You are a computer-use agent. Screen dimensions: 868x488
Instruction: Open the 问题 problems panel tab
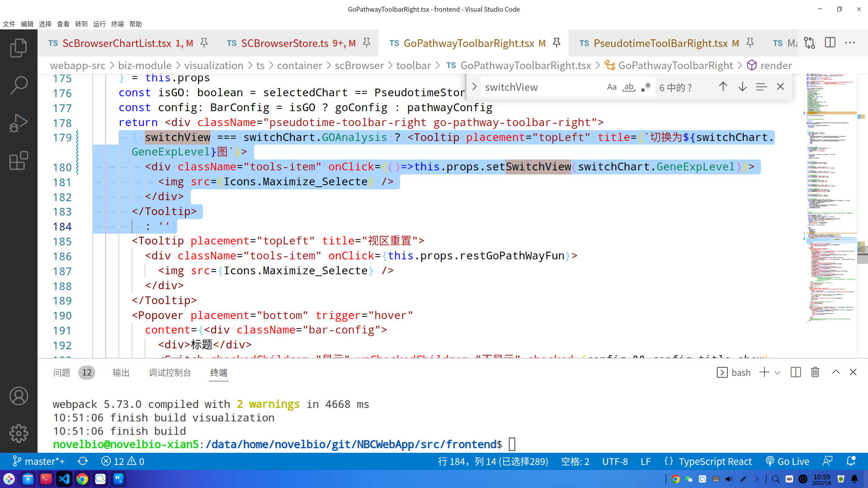[62, 373]
